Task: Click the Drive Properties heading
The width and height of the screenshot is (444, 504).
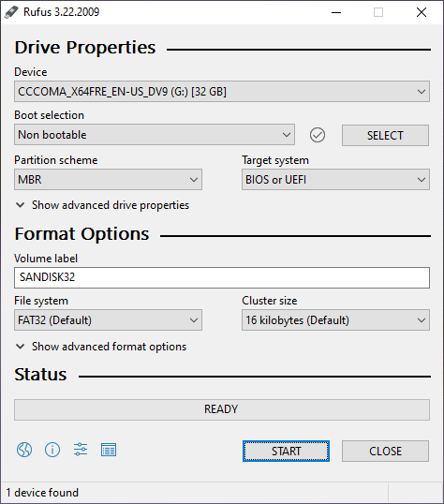Action: pyautogui.click(x=85, y=48)
